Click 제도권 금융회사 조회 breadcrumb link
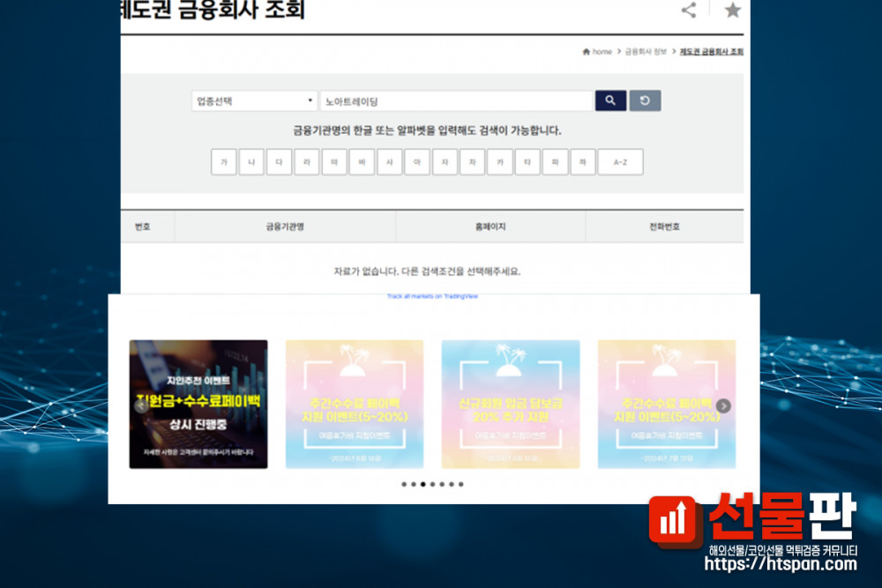This screenshot has width=882, height=588. point(711,52)
